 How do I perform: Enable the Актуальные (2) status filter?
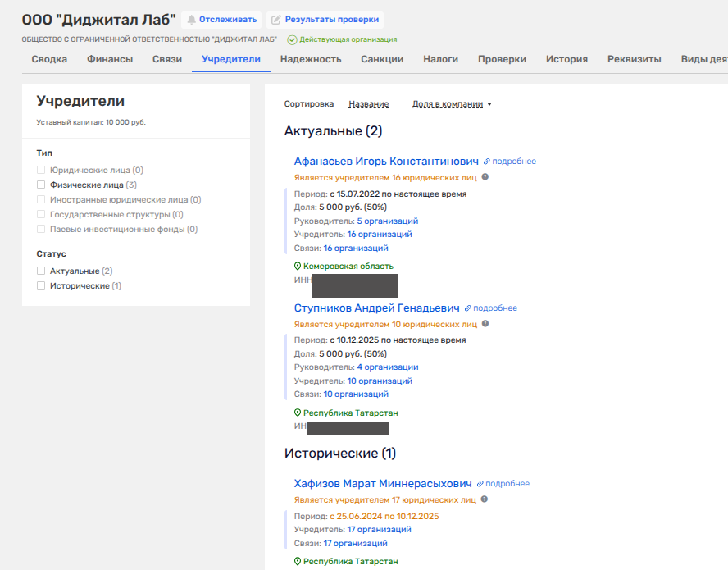(41, 271)
